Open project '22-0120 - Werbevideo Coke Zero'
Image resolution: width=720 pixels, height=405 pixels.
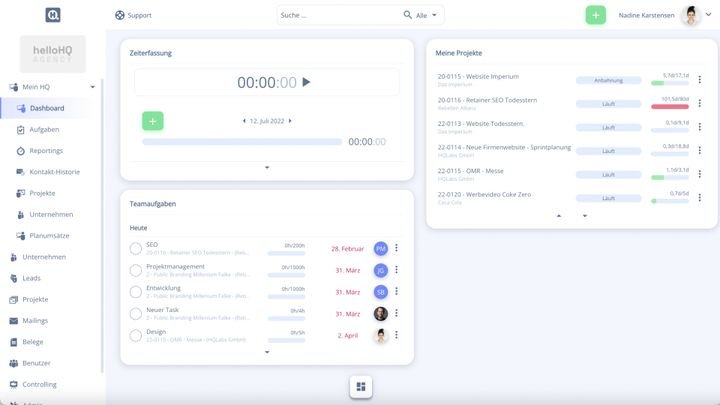(x=484, y=194)
